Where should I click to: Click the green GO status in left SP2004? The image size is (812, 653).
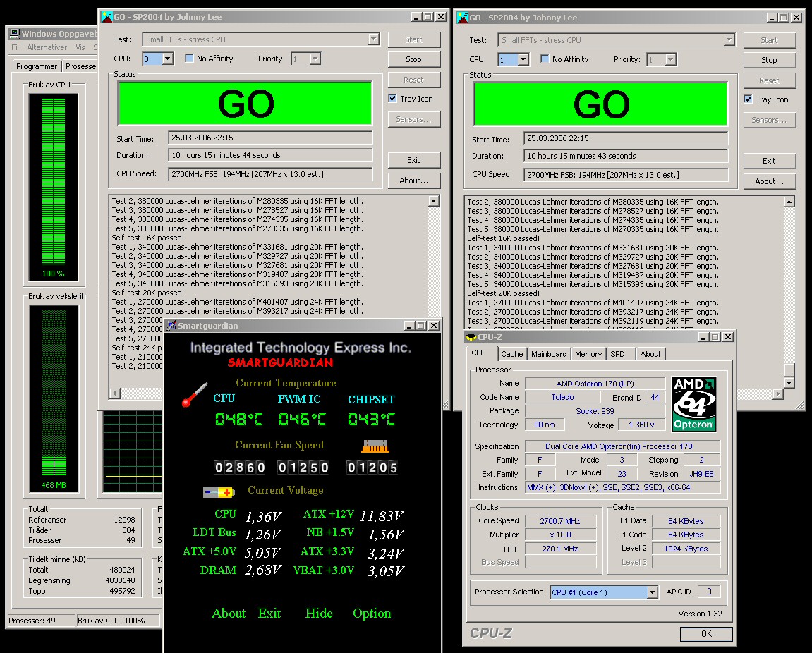(246, 104)
